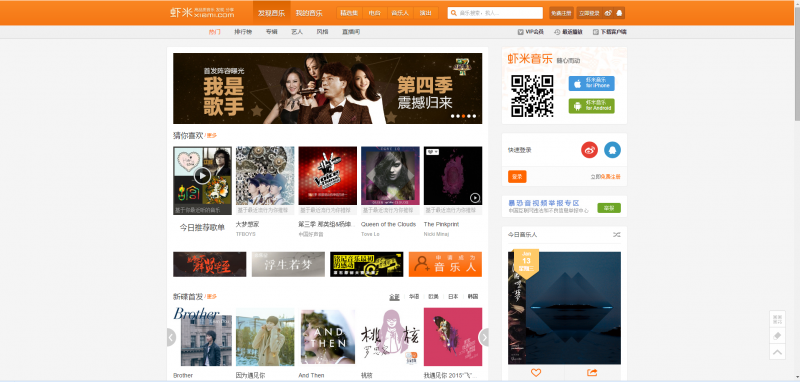
Task: Click the 免费注册 button in header
Action: 561,13
